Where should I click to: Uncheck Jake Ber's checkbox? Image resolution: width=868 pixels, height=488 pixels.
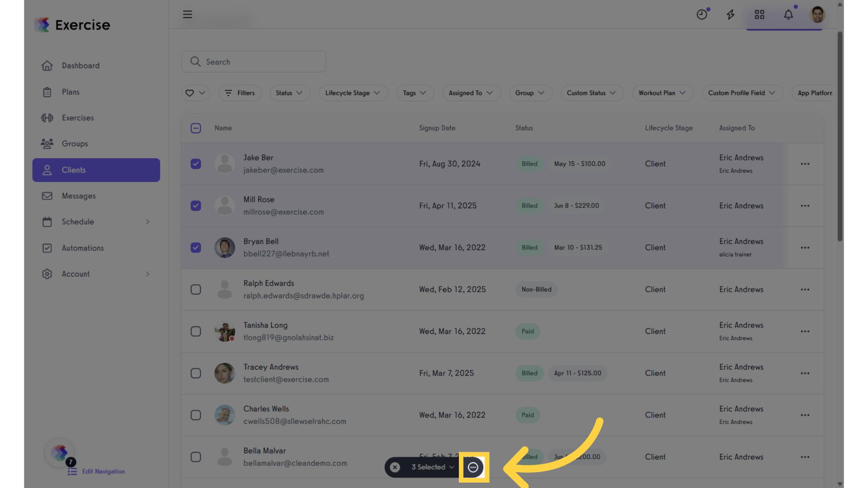196,164
